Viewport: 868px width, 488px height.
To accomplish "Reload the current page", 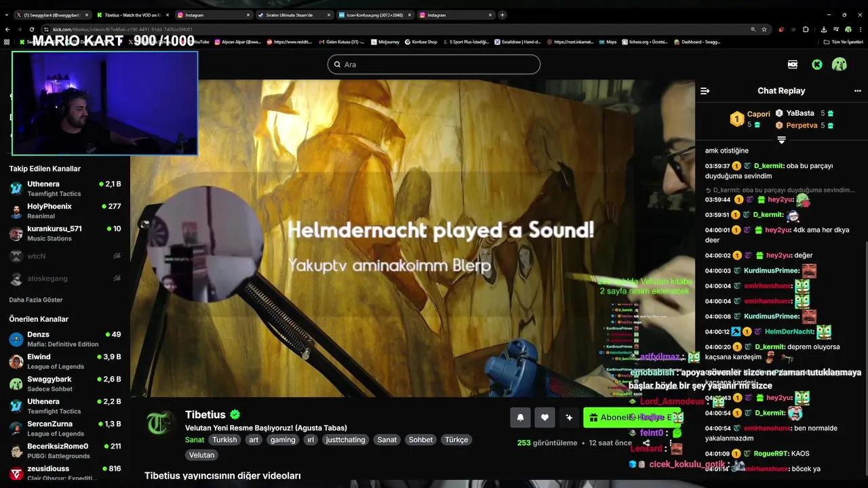I will pos(33,29).
